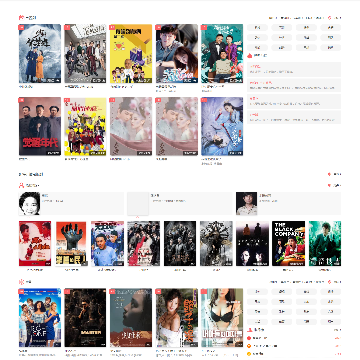Click the first genre pill under TV series
360x360 pixels.
coord(257,28)
